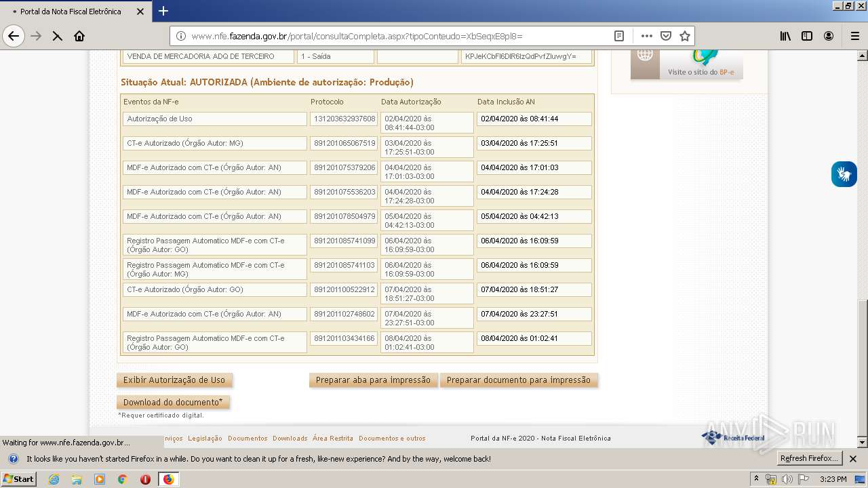Click the system clock 3:23 PM
868x488 pixels.
833,479
